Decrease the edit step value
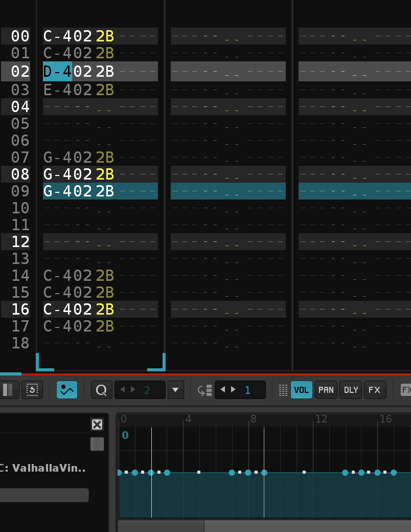This screenshot has width=411, height=532. pos(223,390)
